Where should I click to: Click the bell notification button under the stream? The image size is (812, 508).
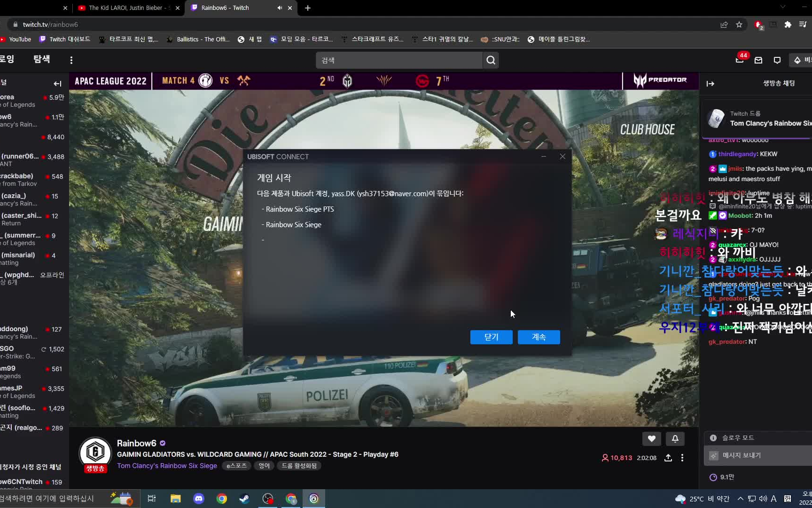tap(675, 439)
